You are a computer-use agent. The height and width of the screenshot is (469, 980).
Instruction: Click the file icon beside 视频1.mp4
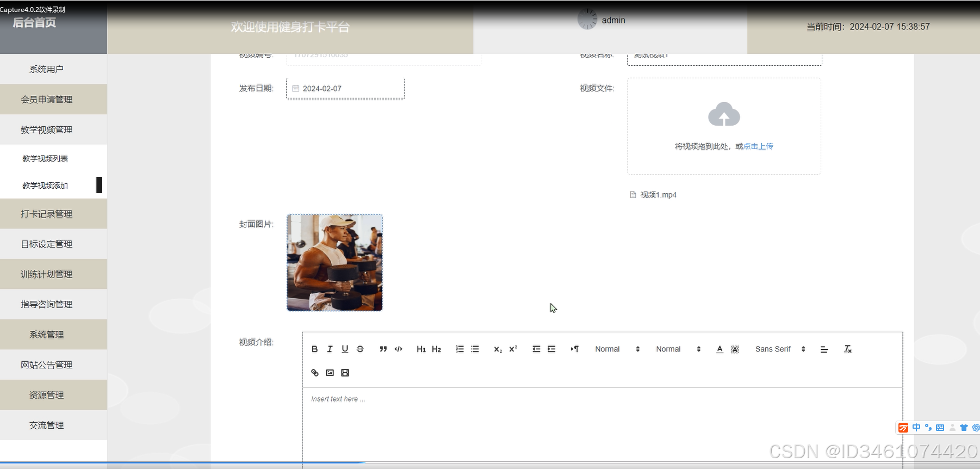tap(633, 195)
